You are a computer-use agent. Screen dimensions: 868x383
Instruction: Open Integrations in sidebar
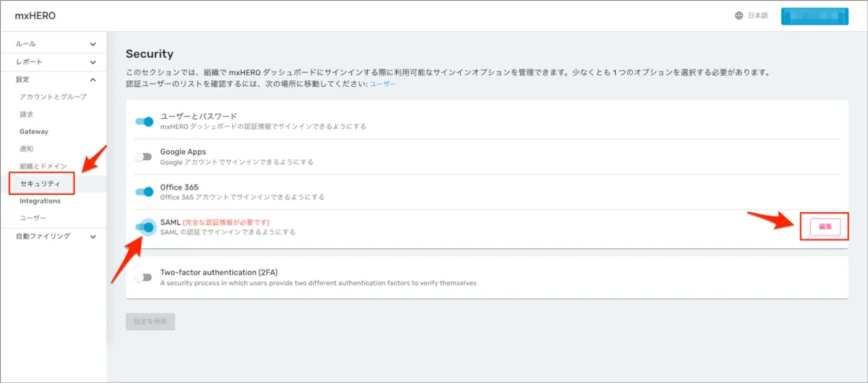click(x=40, y=201)
